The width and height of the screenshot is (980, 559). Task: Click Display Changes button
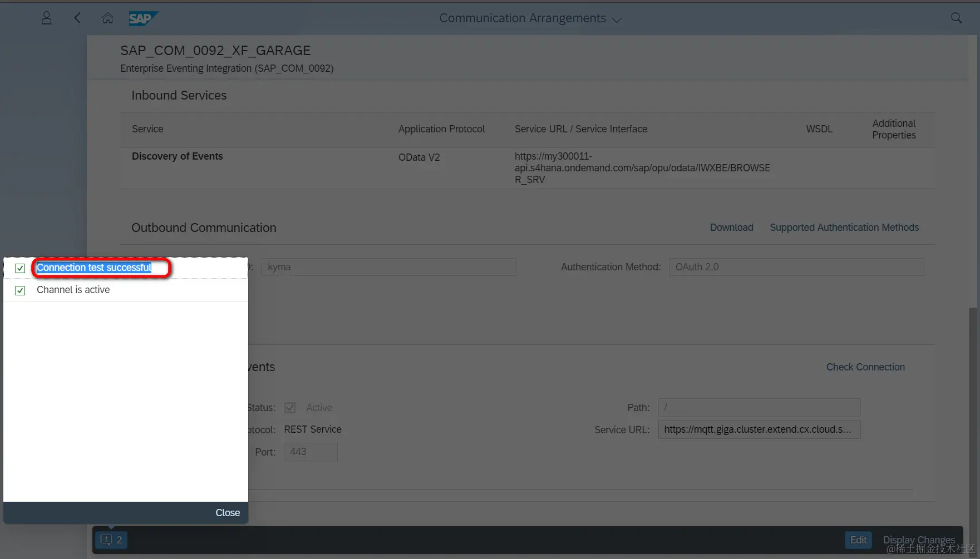918,540
